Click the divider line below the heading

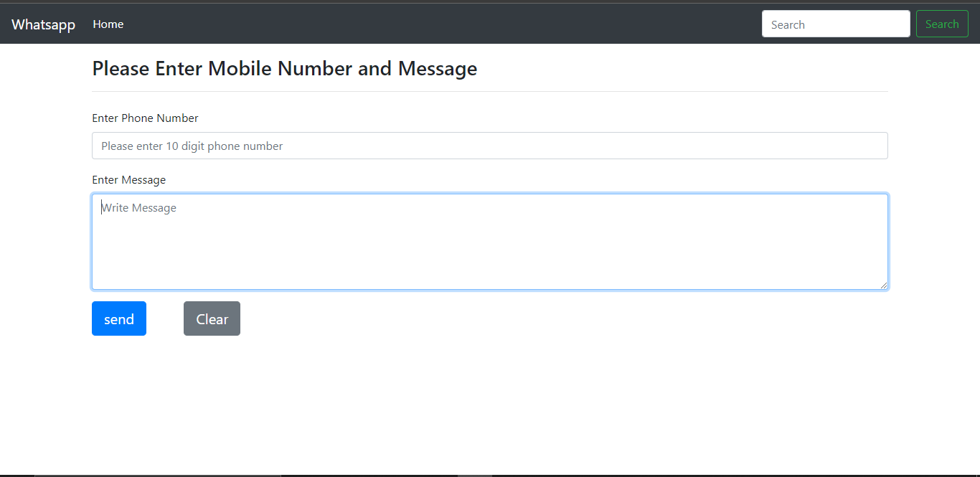click(x=490, y=91)
